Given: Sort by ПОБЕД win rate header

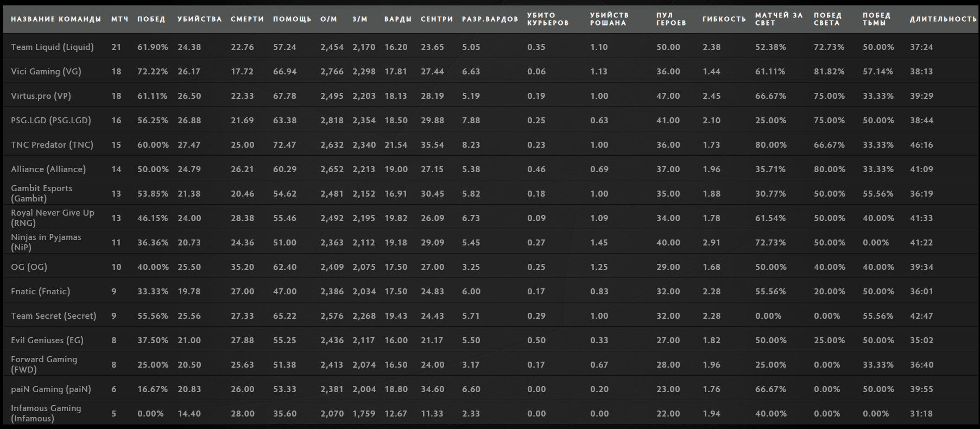Looking at the screenshot, I should 151,19.
